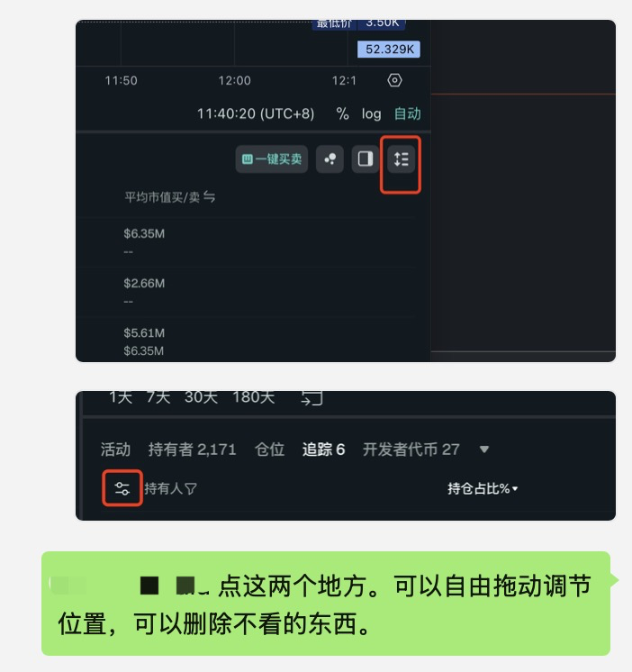Click the 52.329K price label
Screen dimensions: 632x672
click(x=389, y=50)
